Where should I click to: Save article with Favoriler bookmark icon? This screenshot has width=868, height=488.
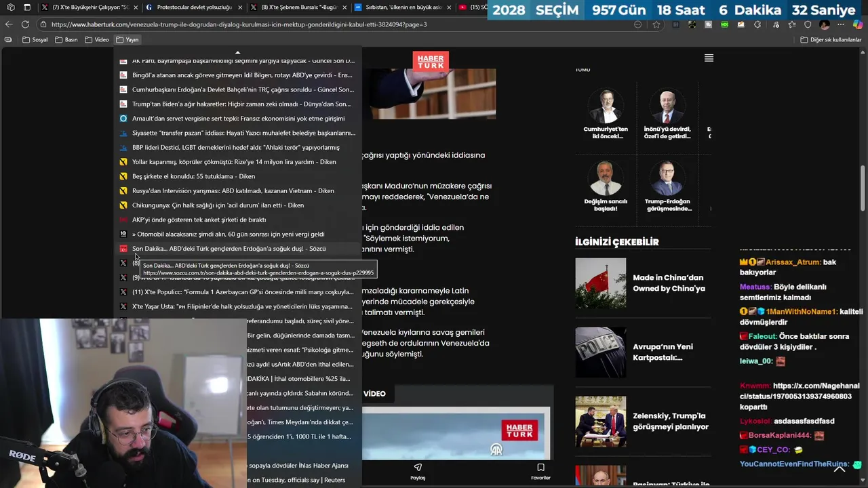click(540, 472)
